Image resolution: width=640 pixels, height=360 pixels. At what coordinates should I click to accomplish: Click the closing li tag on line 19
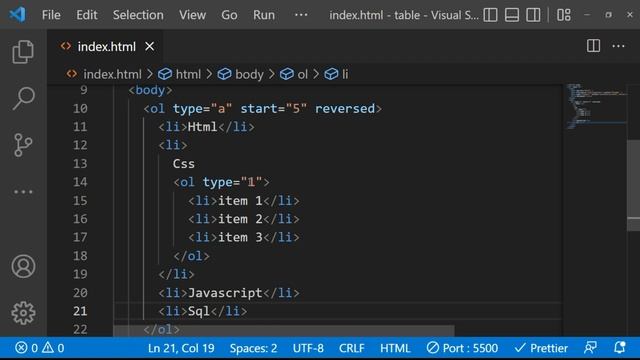tap(176, 274)
